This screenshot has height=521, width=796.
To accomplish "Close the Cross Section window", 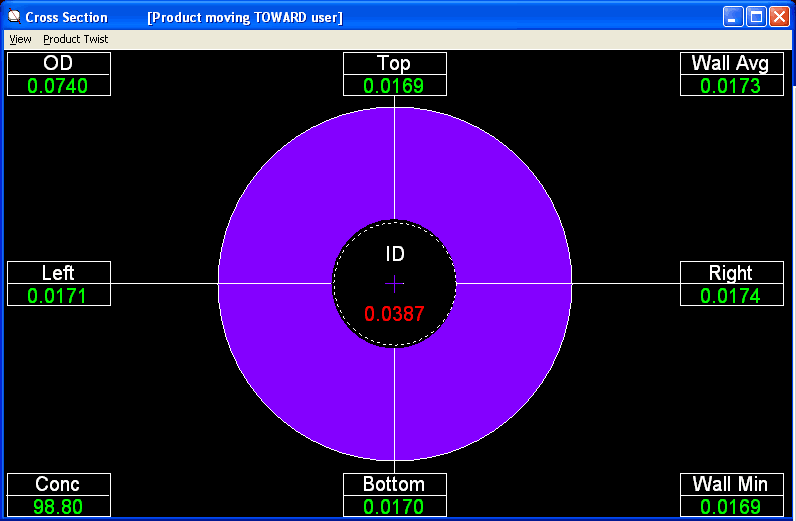I will 779,17.
